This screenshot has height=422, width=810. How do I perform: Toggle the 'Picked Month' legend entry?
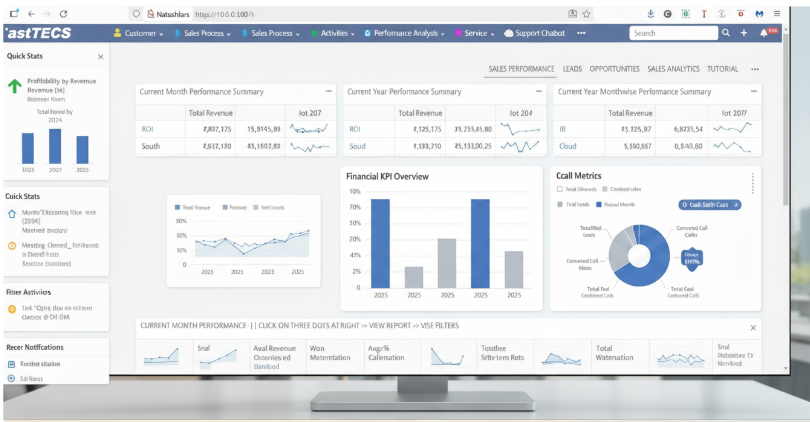tap(615, 205)
